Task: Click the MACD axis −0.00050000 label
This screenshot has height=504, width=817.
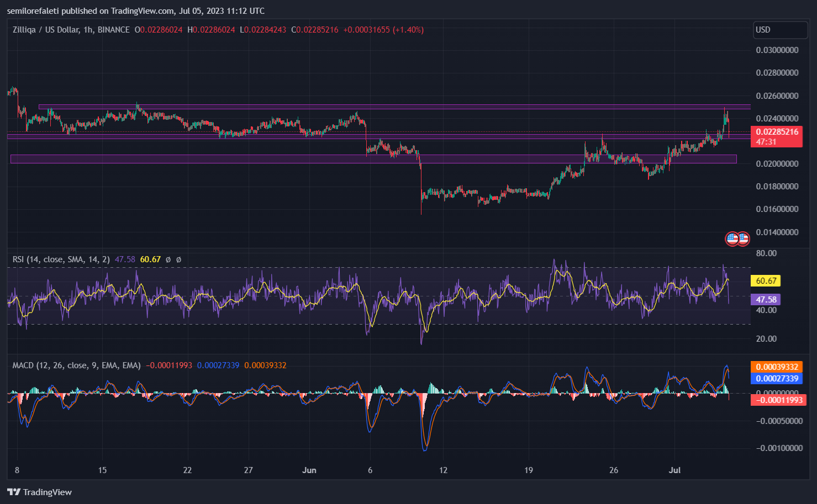Action: [778, 421]
